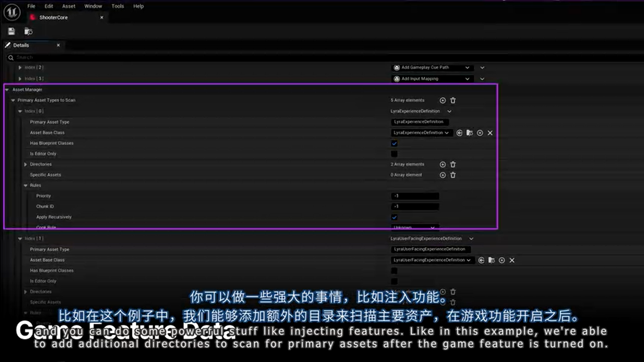The image size is (644, 362).
Task: Click the Priority value field
Action: 415,196
